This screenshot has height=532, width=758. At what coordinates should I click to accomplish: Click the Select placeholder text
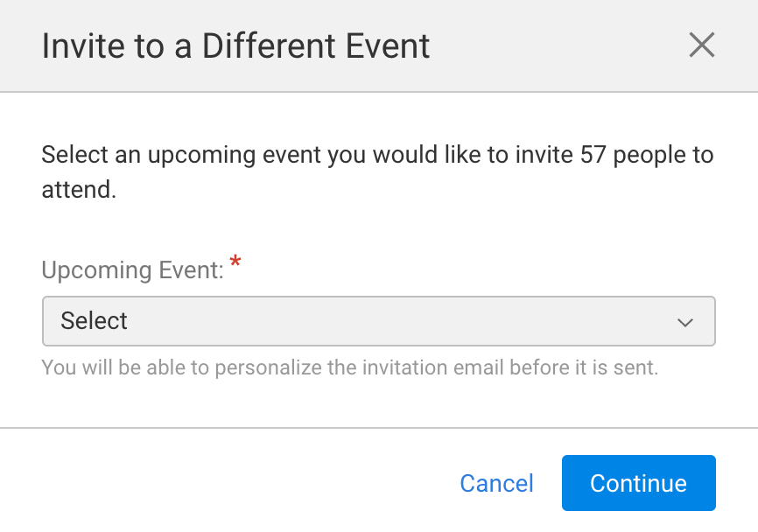point(95,321)
